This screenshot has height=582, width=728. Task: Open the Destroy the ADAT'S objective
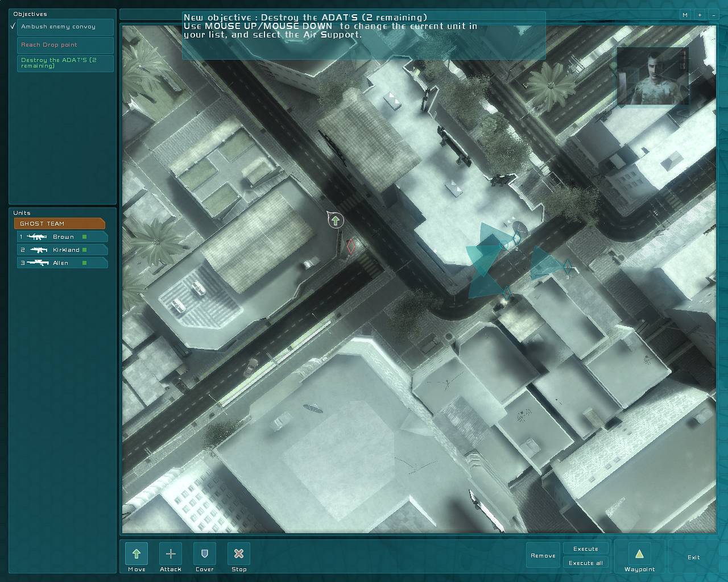click(x=65, y=63)
